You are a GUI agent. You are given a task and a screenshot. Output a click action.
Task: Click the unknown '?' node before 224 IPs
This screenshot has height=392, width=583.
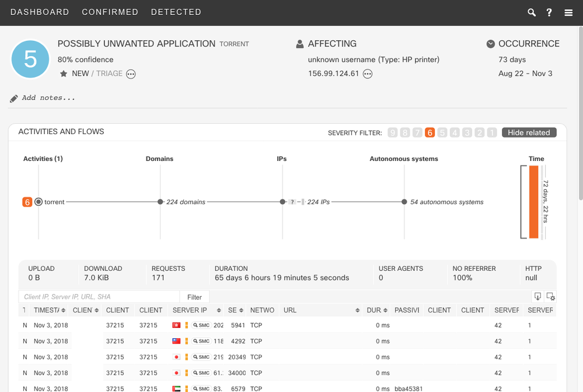pos(292,202)
